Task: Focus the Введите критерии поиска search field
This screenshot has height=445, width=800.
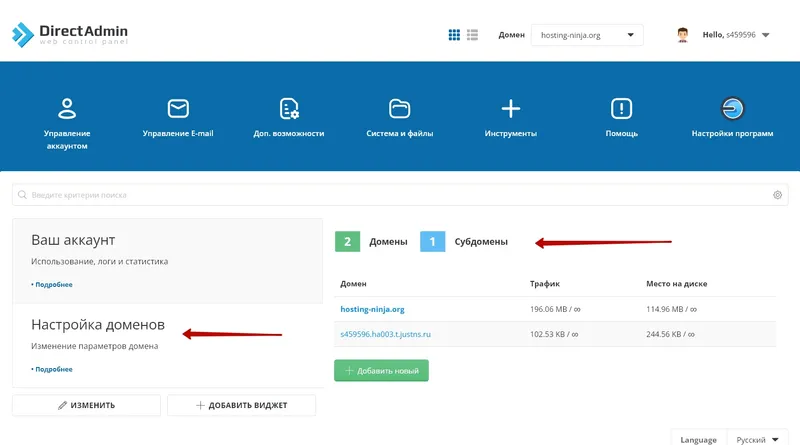Action: pyautogui.click(x=400, y=195)
